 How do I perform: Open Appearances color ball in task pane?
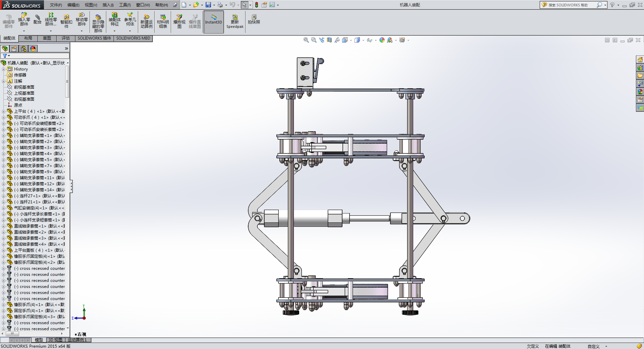[x=640, y=92]
